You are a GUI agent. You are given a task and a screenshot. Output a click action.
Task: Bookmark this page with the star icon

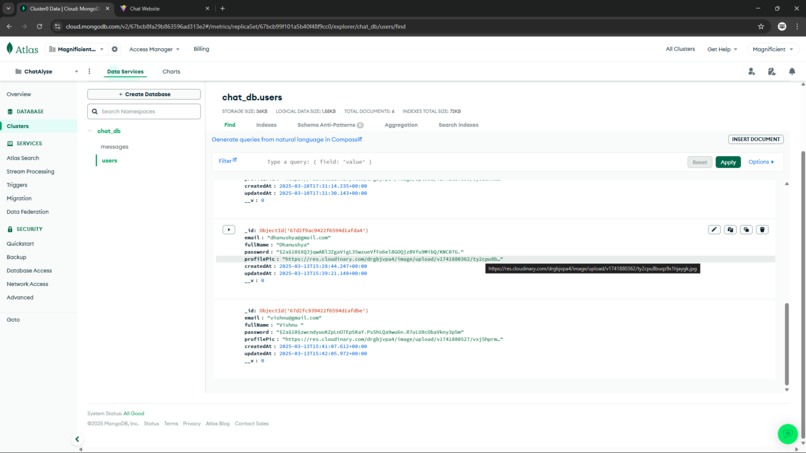[x=761, y=26]
